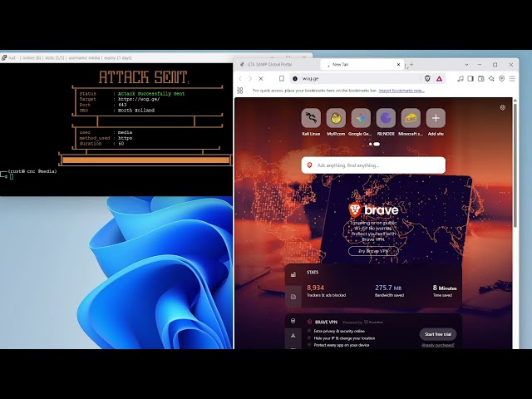
Task: Click the apps grid icon in bookmarks bar
Action: click(x=240, y=91)
